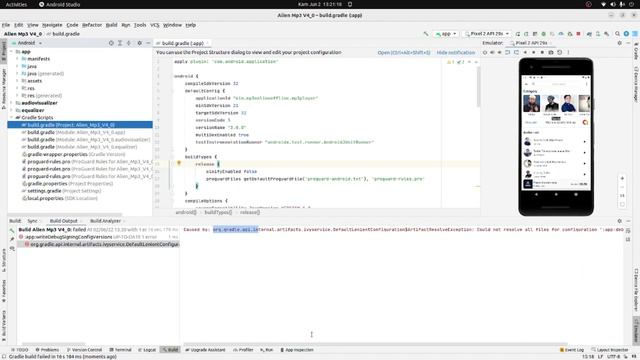Open Project pane settings gear

140,43
